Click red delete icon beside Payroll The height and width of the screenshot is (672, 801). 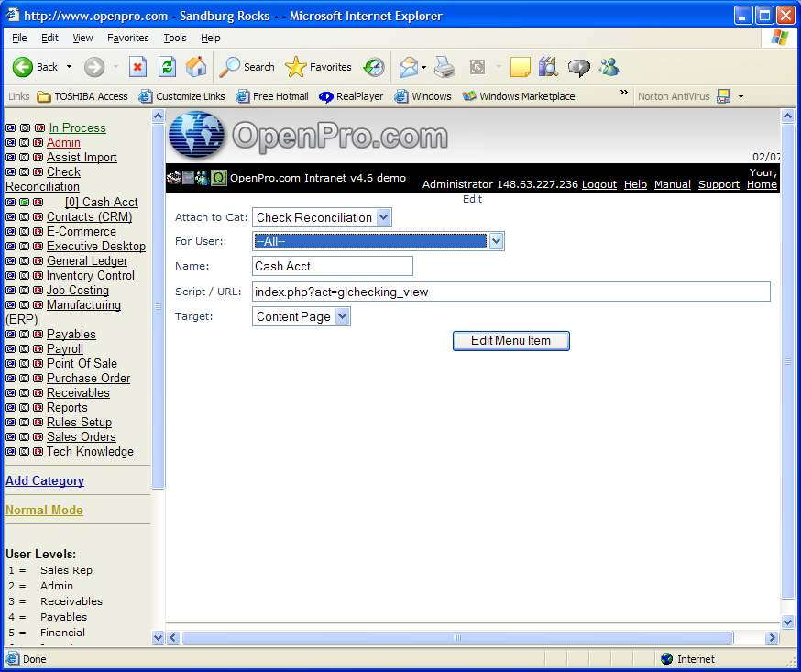click(x=38, y=349)
